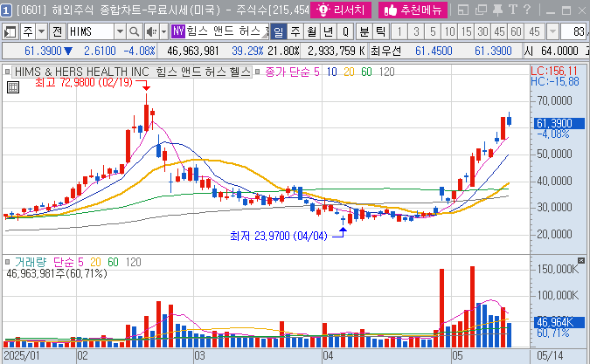Expand dropdown next to the speaker icon
The width and height of the screenshot is (590, 364).
click(x=163, y=32)
